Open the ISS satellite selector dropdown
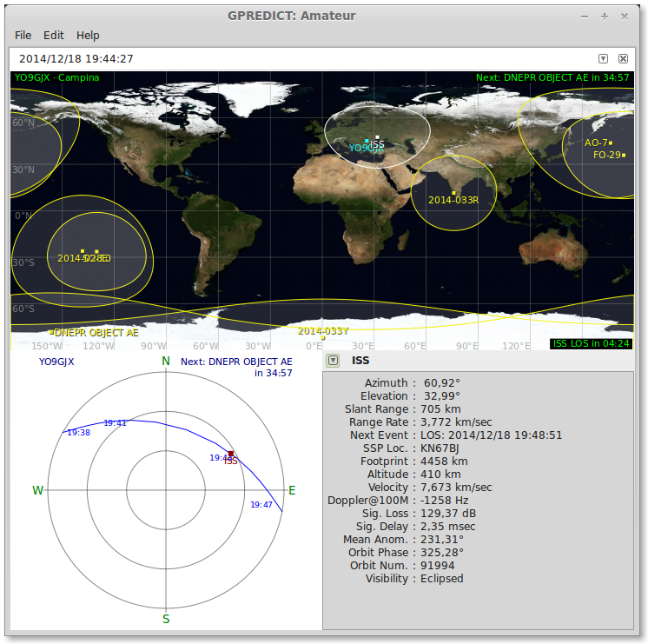648x644 pixels. (333, 361)
